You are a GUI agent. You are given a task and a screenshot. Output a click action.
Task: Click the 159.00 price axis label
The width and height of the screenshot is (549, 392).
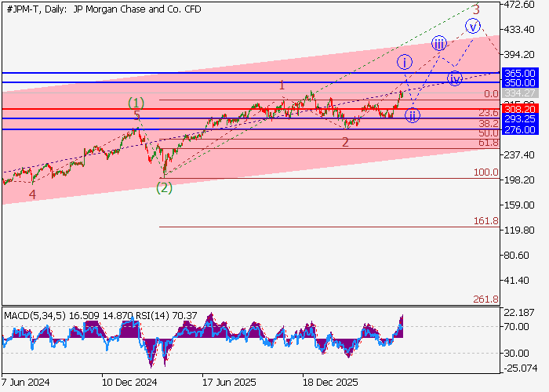tap(519, 205)
